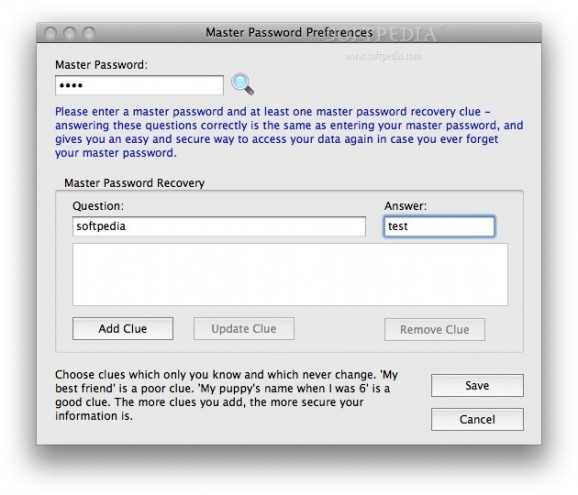Minimize the preferences window

pos(69,33)
